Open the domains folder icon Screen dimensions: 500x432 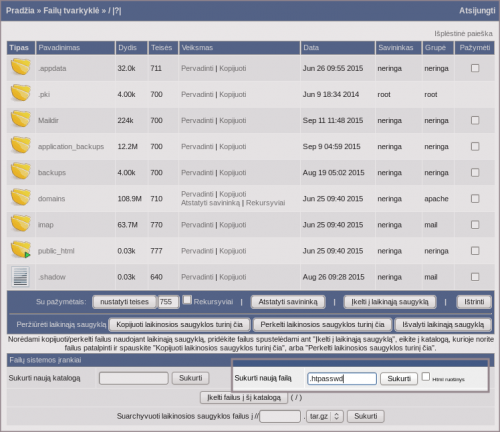click(21, 197)
